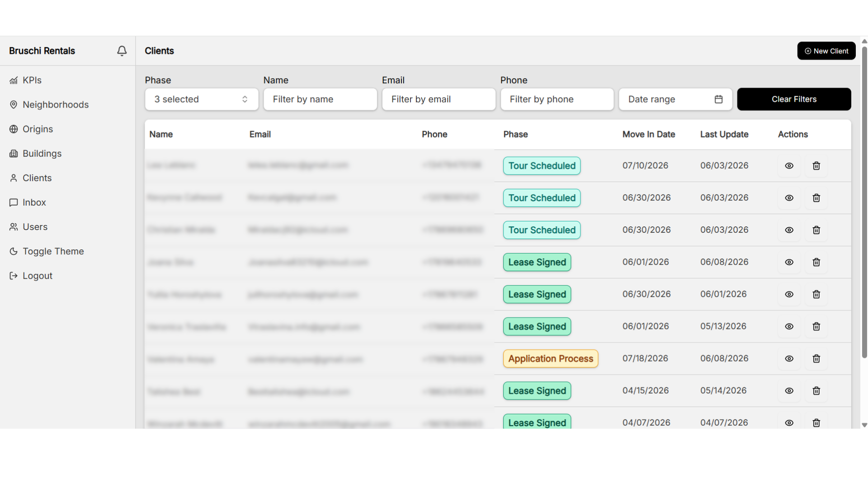Focus the Filter by email field
868x488 pixels.
[x=439, y=99]
